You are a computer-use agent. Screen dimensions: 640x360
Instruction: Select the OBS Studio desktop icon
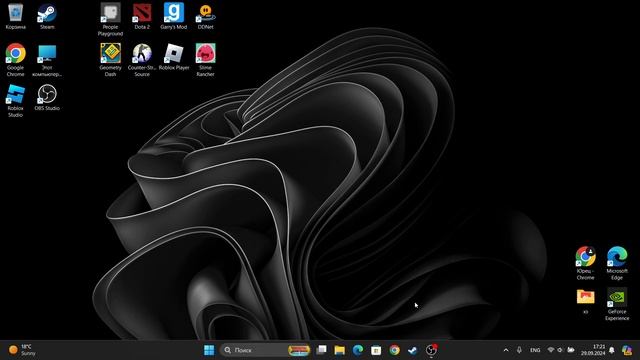(x=47, y=98)
